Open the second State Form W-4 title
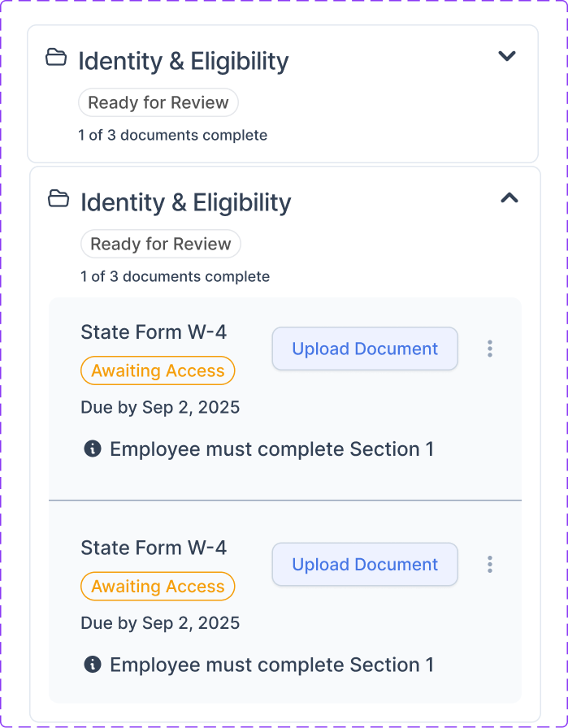 [154, 548]
